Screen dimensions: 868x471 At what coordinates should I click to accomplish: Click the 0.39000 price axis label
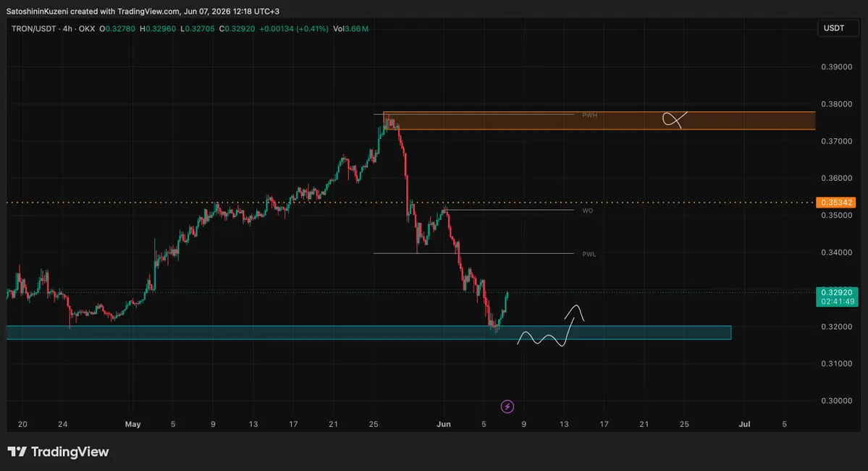click(836, 67)
